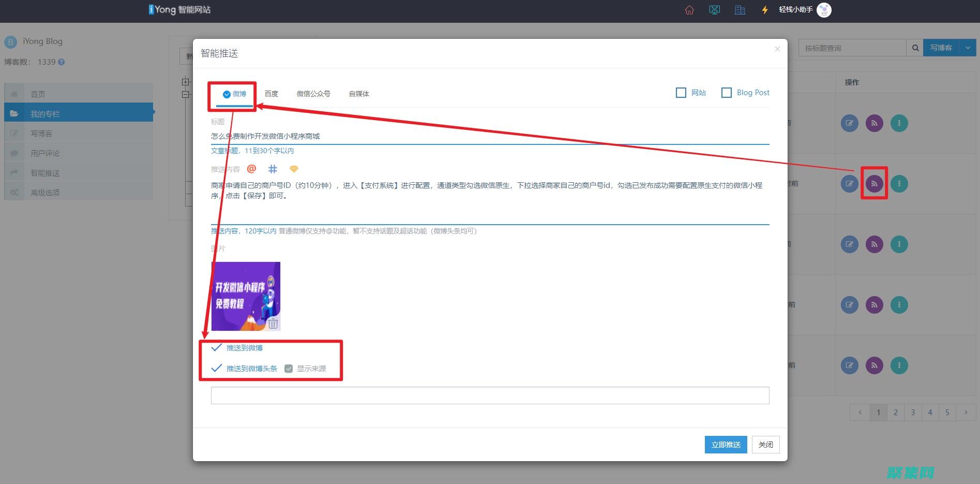
Task: Click the 立即推送 button
Action: 726,445
